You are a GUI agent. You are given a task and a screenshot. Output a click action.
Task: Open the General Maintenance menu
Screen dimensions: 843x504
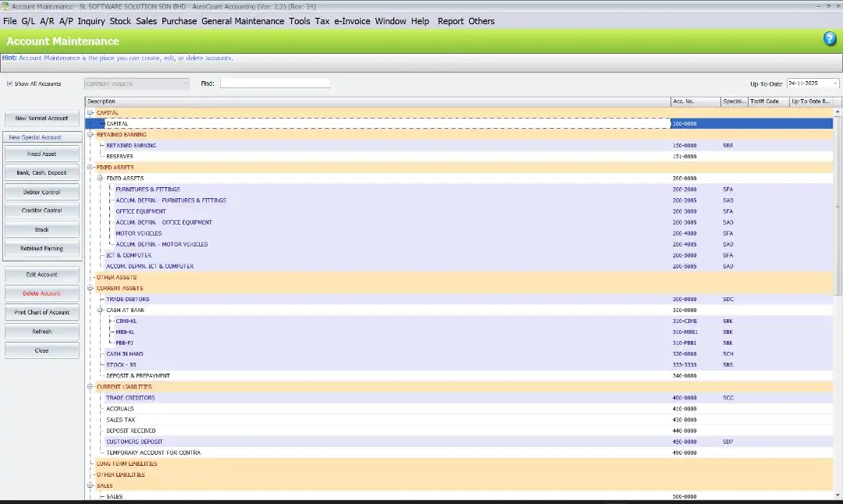pos(242,21)
